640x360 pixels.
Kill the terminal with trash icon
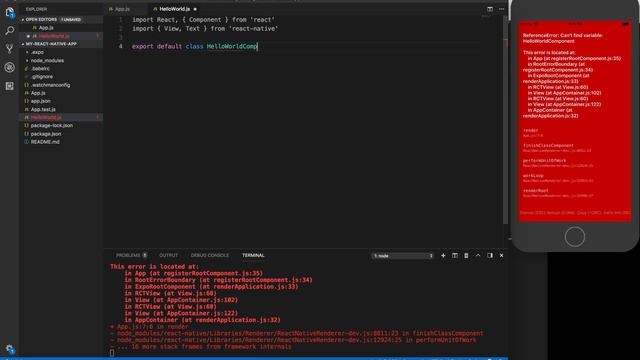click(x=466, y=256)
